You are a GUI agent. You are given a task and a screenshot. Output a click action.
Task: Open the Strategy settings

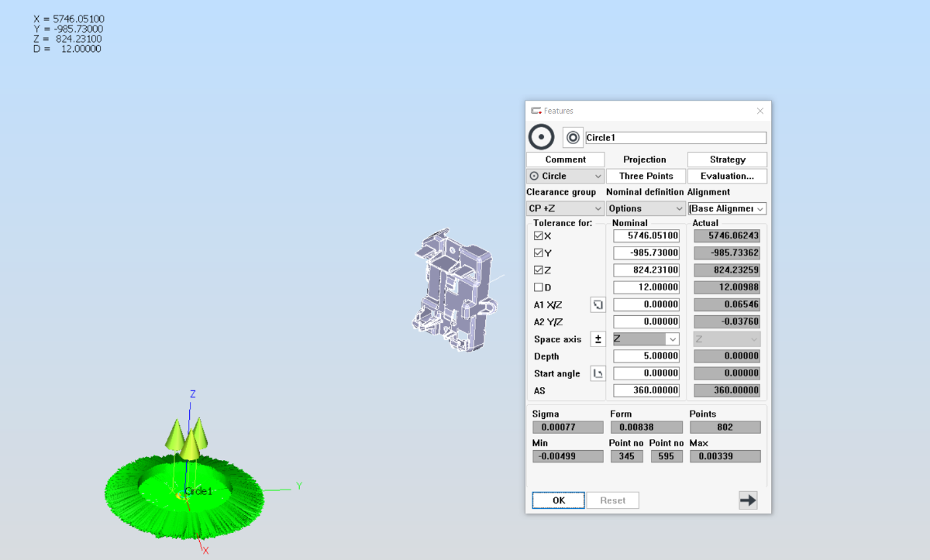(727, 160)
